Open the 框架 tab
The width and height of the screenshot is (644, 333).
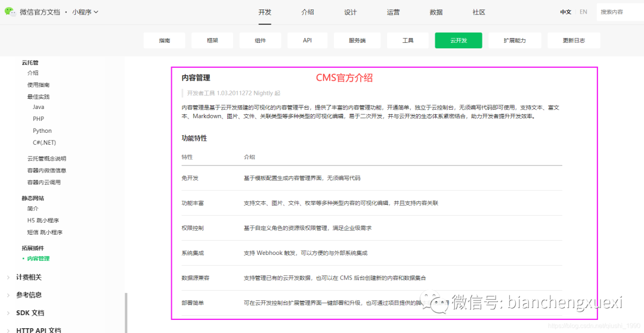tap(212, 41)
